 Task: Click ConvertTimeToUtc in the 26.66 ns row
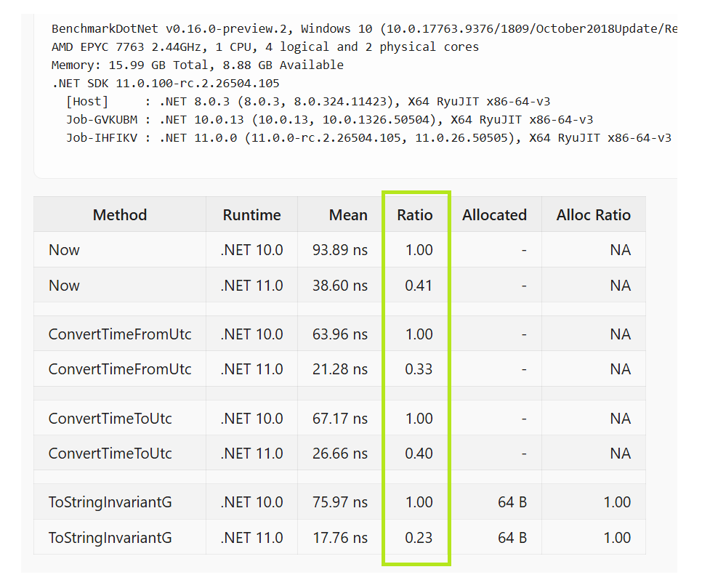110,454
